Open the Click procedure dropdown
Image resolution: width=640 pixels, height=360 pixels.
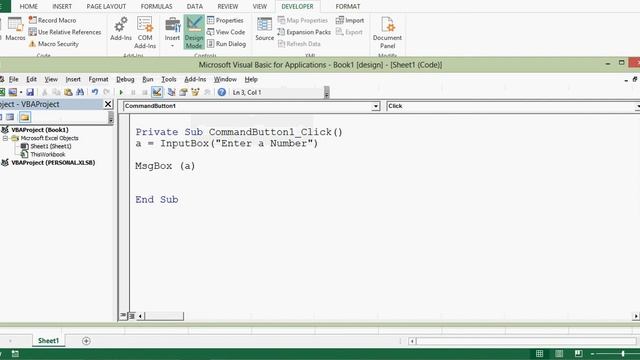638,106
